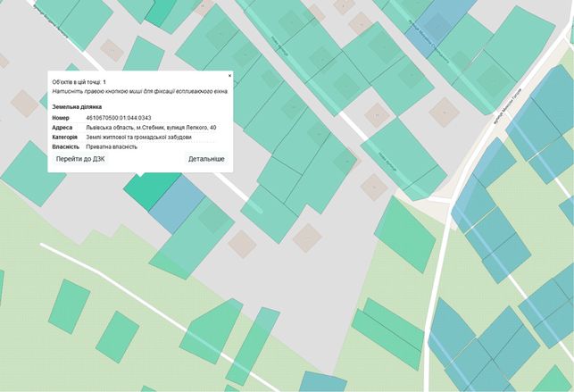Click the Об'єктів в цій точці text
Image resolution: width=574 pixels, height=392 pixels.
[77, 82]
